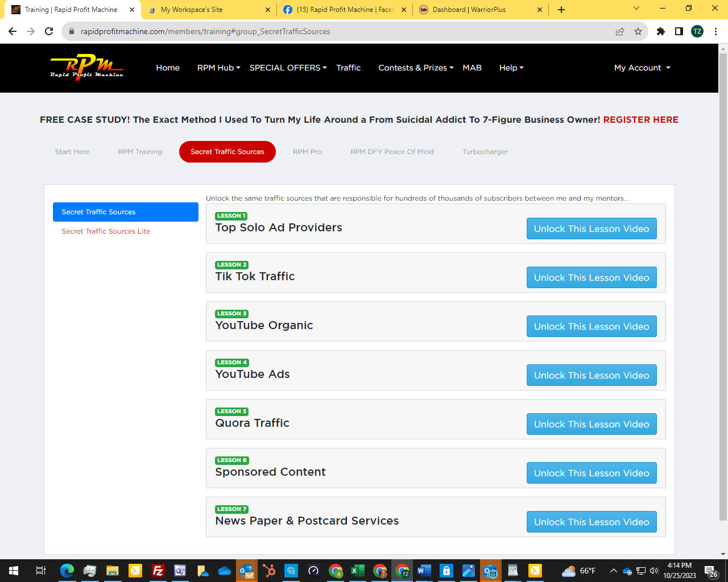Viewport: 728px width, 582px height.
Task: Expand the Contests & Prizes dropdown
Action: point(416,68)
